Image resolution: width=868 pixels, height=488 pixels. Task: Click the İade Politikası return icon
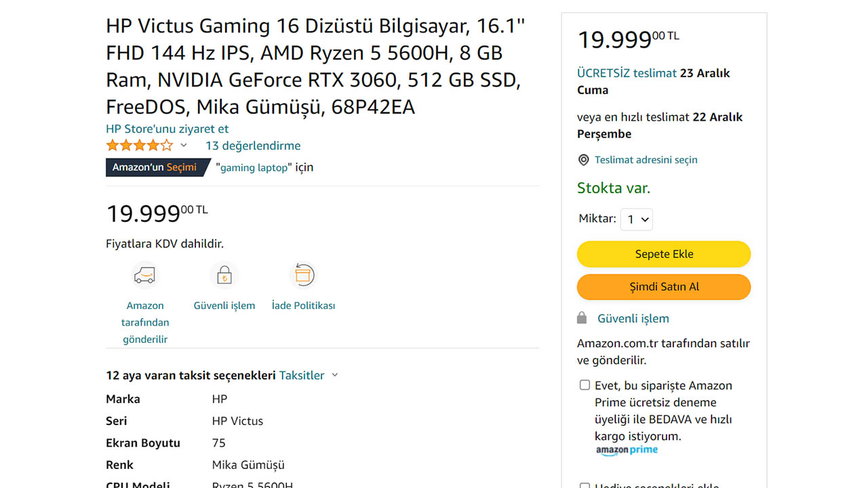[303, 274]
